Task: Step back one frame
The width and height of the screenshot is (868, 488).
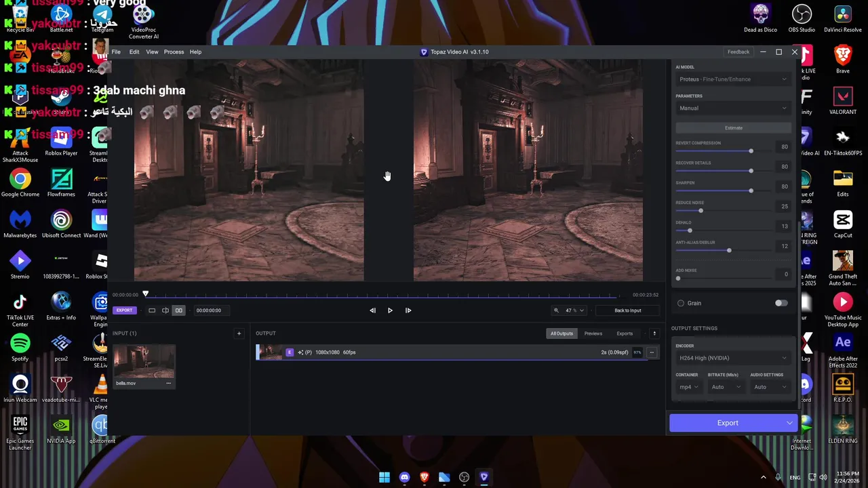Action: point(372,310)
